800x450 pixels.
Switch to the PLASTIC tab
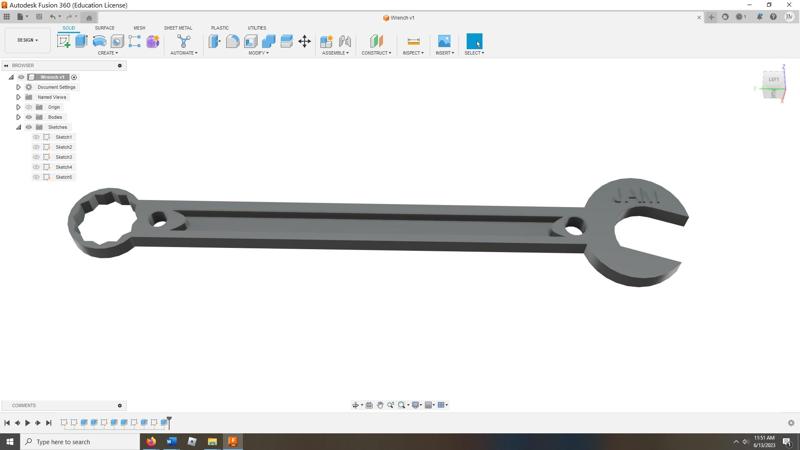click(x=220, y=28)
